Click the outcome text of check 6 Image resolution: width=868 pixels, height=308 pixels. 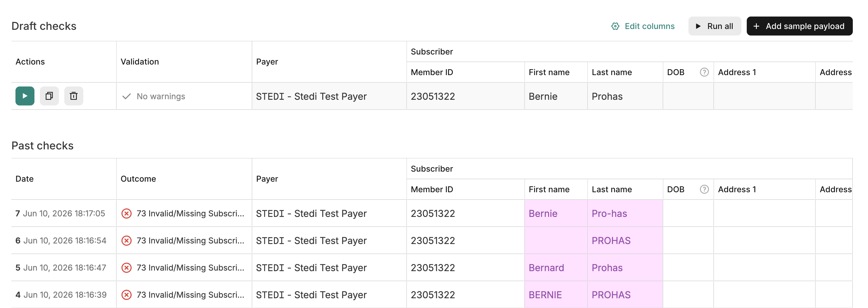click(x=190, y=240)
